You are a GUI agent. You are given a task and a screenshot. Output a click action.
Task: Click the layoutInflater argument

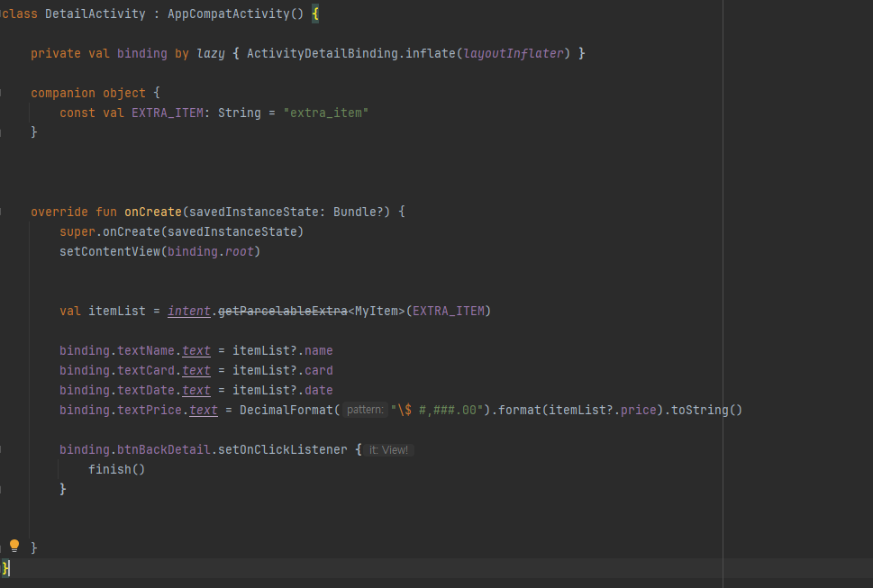514,53
